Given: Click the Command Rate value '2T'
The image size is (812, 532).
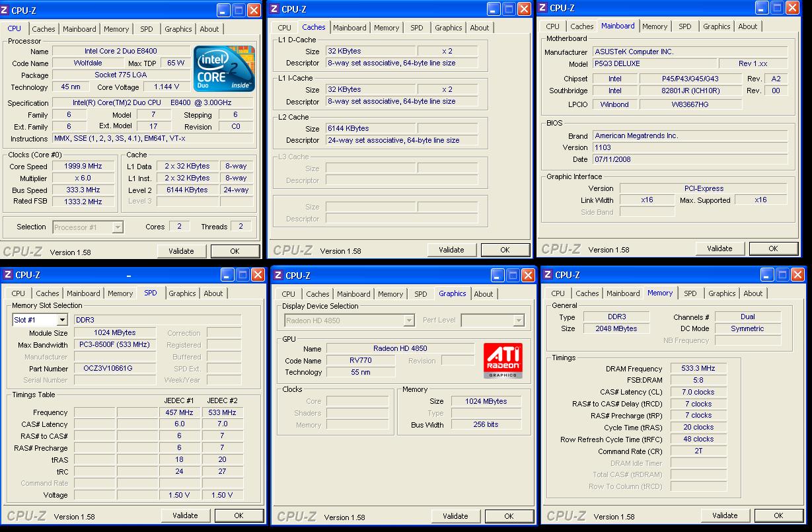Looking at the screenshot, I should 698,451.
